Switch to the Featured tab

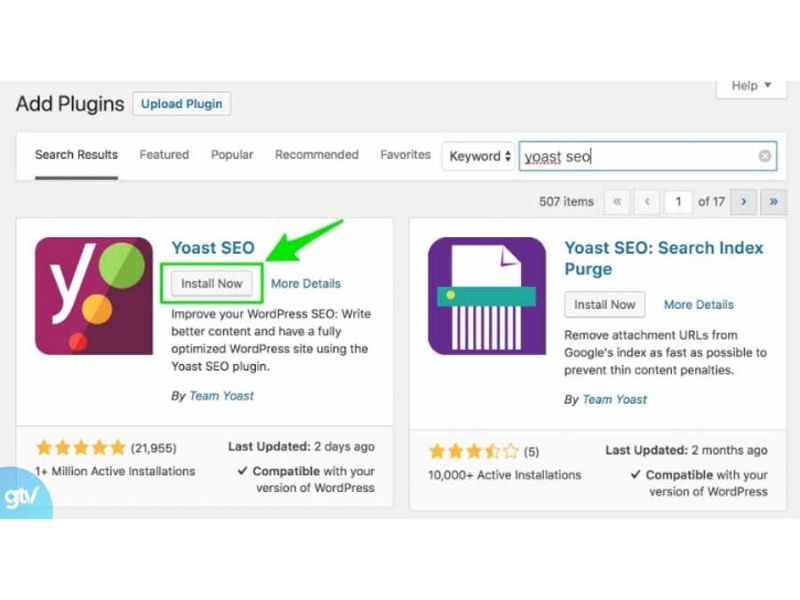coord(163,155)
